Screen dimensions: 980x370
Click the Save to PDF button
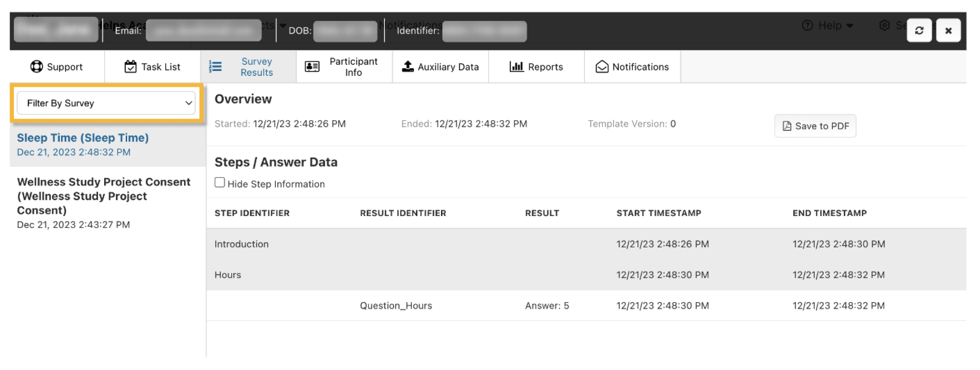[815, 126]
